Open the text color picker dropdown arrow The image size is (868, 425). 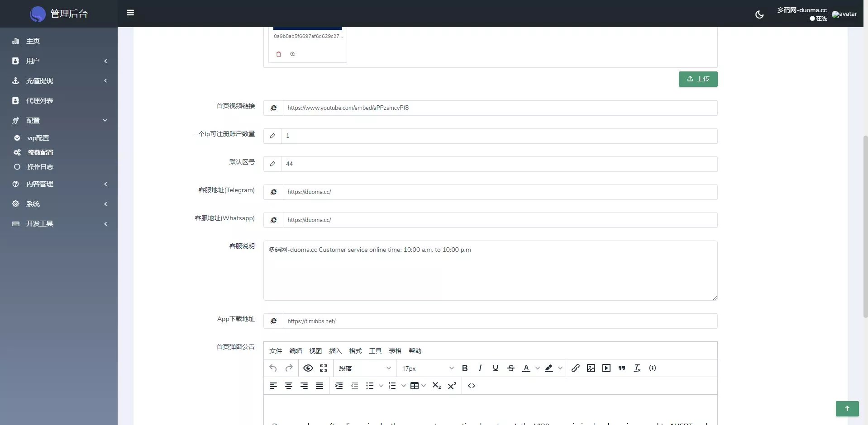point(538,368)
